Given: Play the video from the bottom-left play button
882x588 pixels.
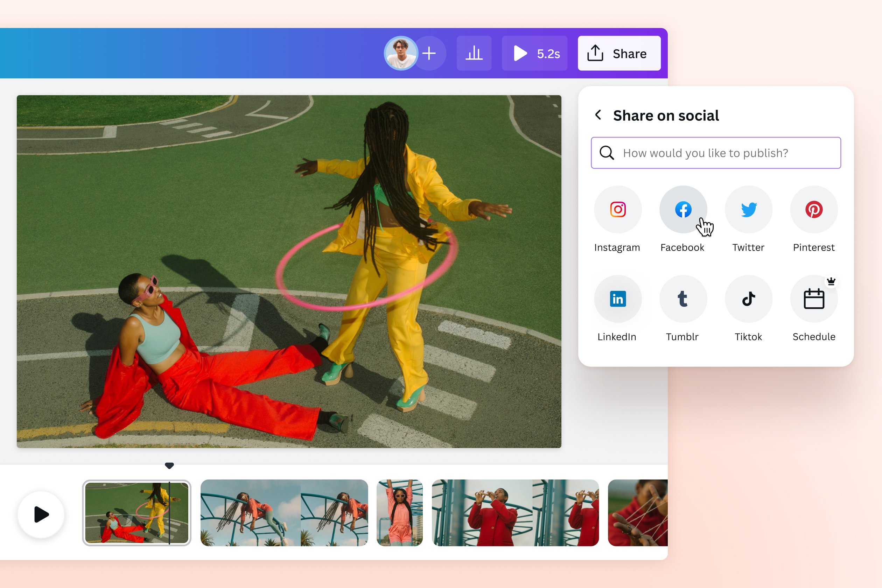Looking at the screenshot, I should coord(41,514).
